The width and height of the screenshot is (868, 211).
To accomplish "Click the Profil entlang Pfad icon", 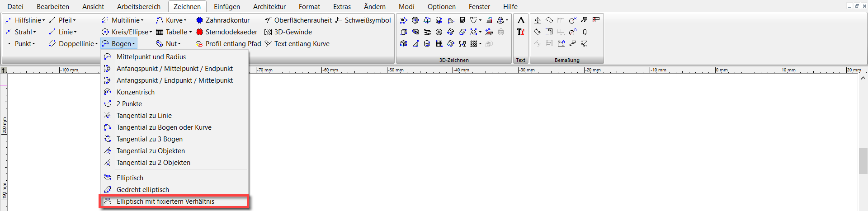I will click(199, 44).
